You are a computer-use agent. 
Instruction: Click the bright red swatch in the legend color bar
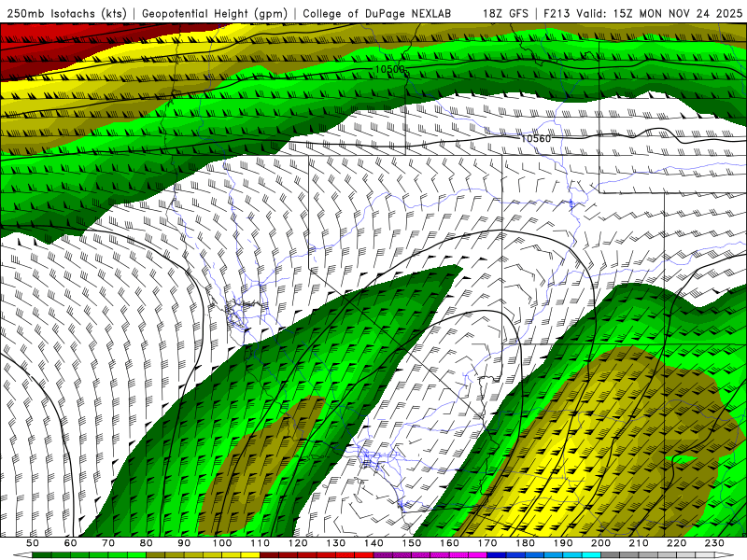pyautogui.click(x=364, y=555)
